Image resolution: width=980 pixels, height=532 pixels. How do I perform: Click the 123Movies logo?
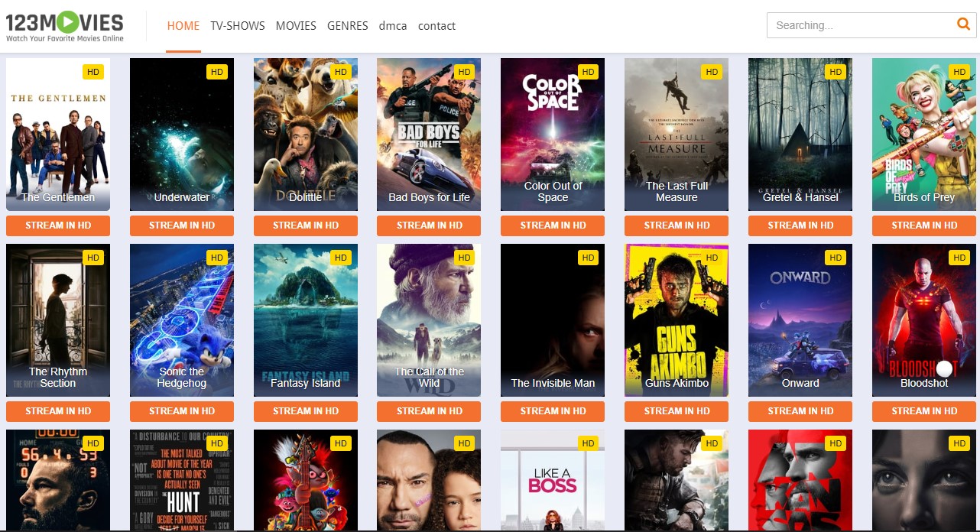click(x=65, y=25)
